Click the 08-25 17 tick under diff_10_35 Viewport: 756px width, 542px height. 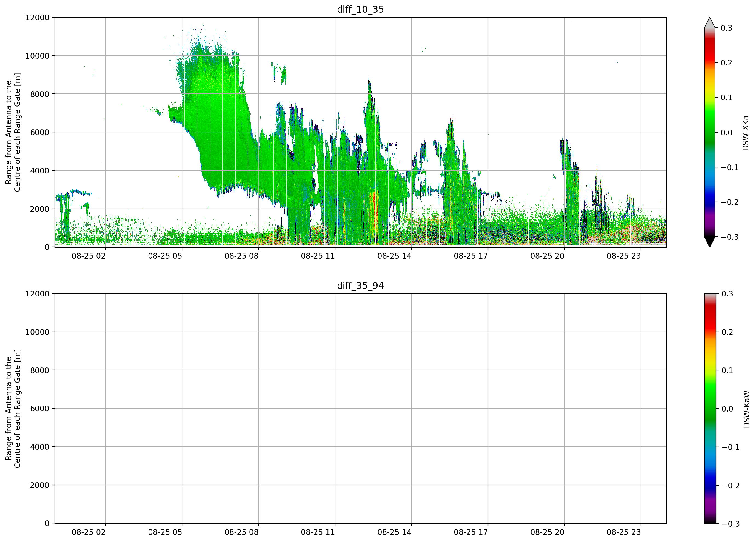coord(471,256)
